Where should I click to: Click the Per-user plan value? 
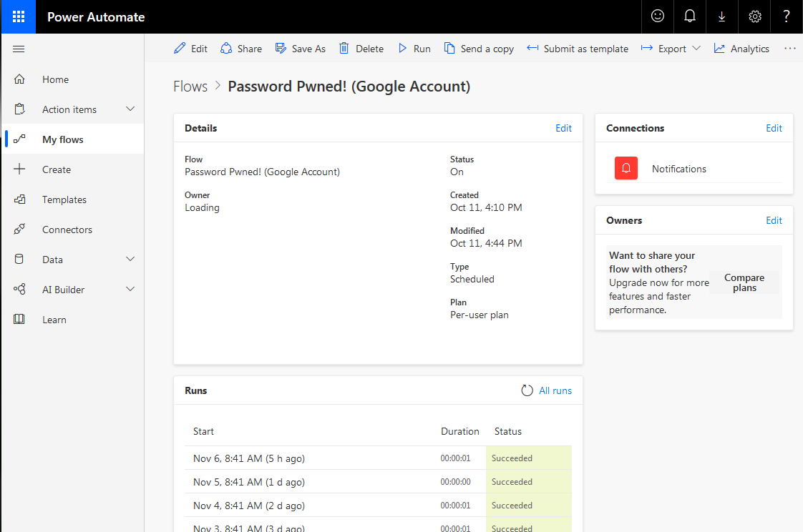coord(480,315)
